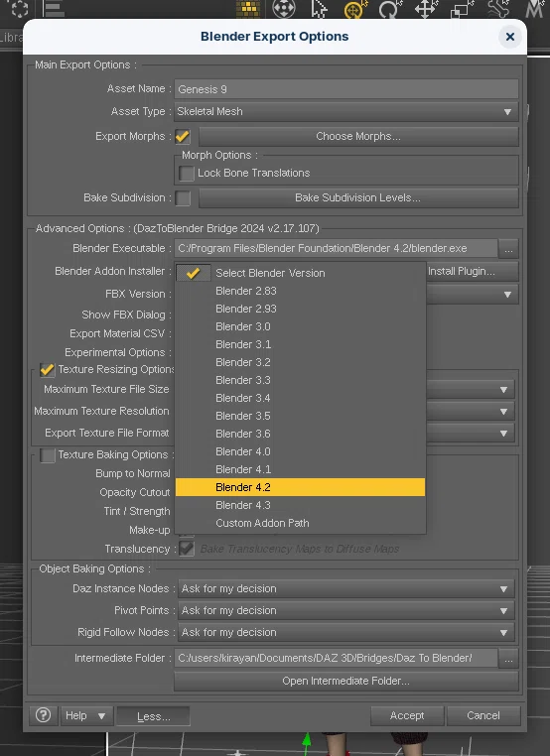Image resolution: width=550 pixels, height=756 pixels.
Task: Click the Cancel button
Action: [483, 715]
